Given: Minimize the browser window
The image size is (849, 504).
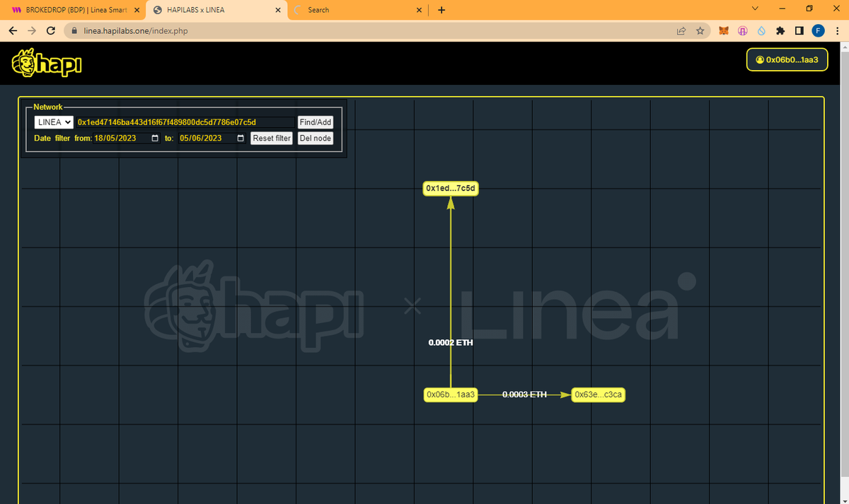Looking at the screenshot, I should (x=782, y=9).
